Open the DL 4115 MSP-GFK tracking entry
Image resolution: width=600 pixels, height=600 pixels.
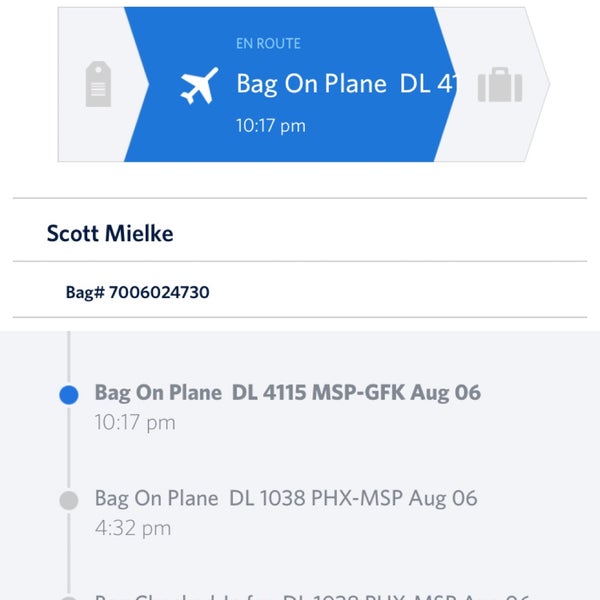point(287,393)
